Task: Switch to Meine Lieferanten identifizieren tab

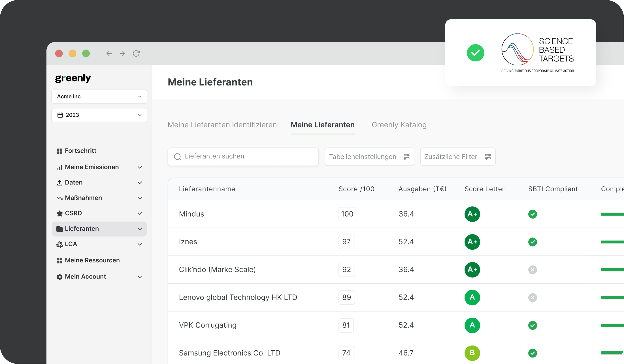Action: 222,125
